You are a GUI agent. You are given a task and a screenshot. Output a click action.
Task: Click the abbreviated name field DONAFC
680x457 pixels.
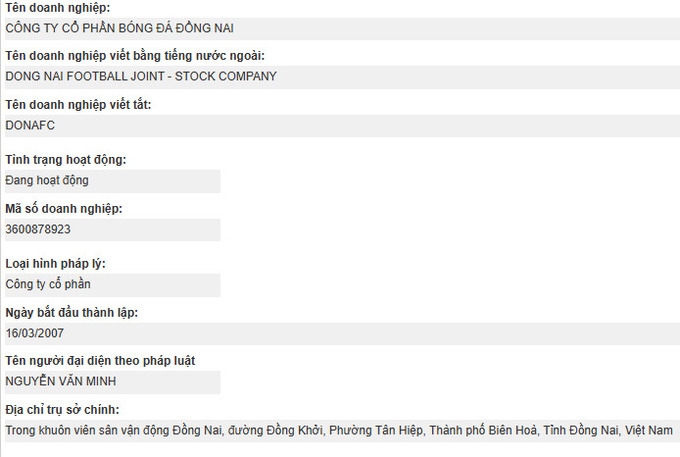342,126
